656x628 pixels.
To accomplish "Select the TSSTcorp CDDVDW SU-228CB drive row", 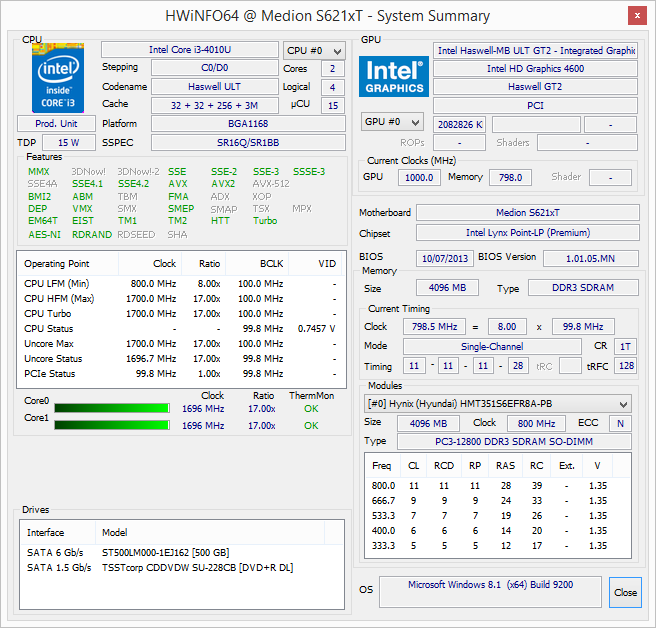I will [182, 568].
